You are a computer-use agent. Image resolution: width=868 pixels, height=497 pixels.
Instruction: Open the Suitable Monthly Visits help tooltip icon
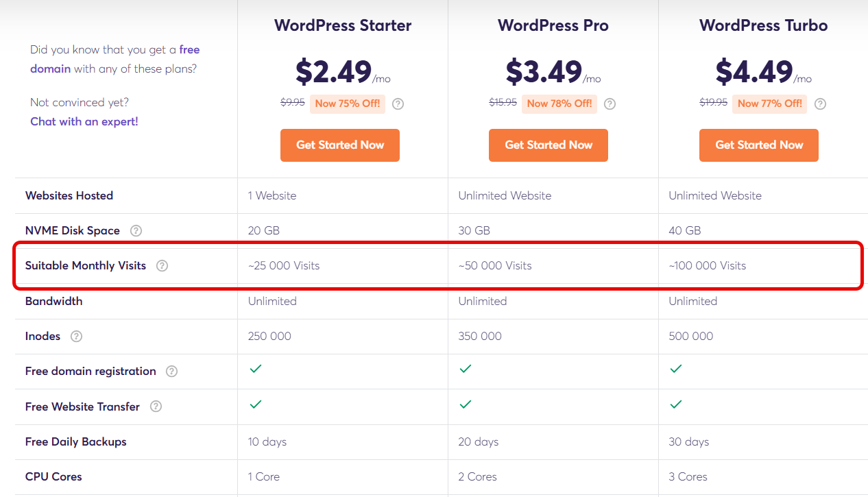click(162, 266)
